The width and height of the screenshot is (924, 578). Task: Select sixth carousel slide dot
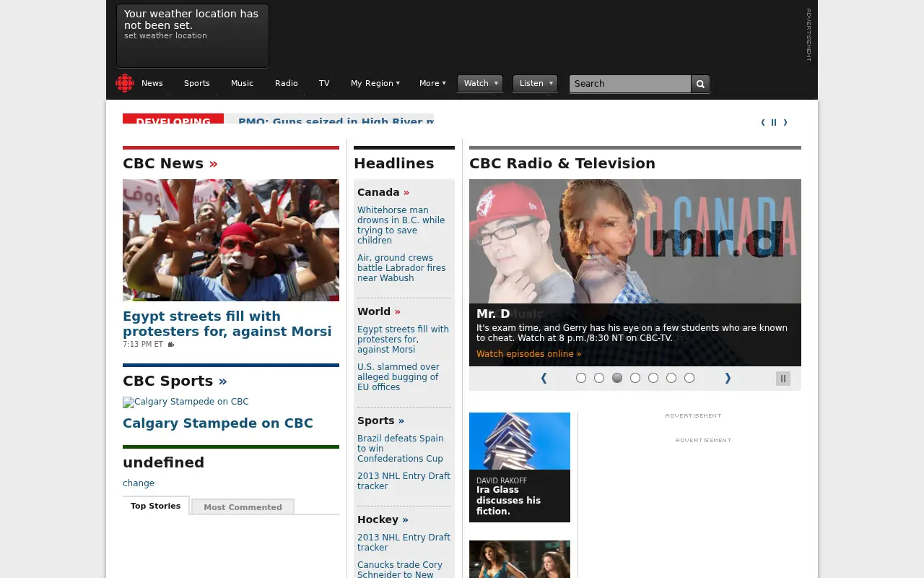pyautogui.click(x=671, y=378)
